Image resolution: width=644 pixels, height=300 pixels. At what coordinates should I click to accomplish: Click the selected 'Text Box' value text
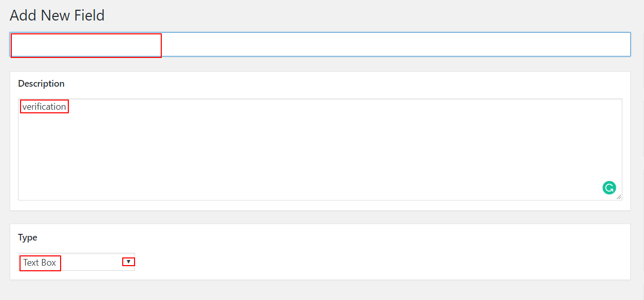point(40,263)
